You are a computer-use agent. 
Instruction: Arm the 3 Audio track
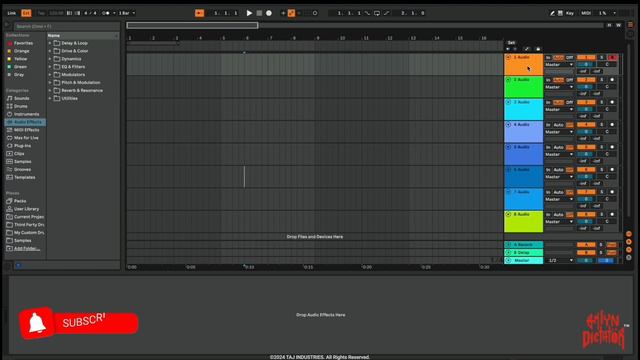click(x=612, y=102)
